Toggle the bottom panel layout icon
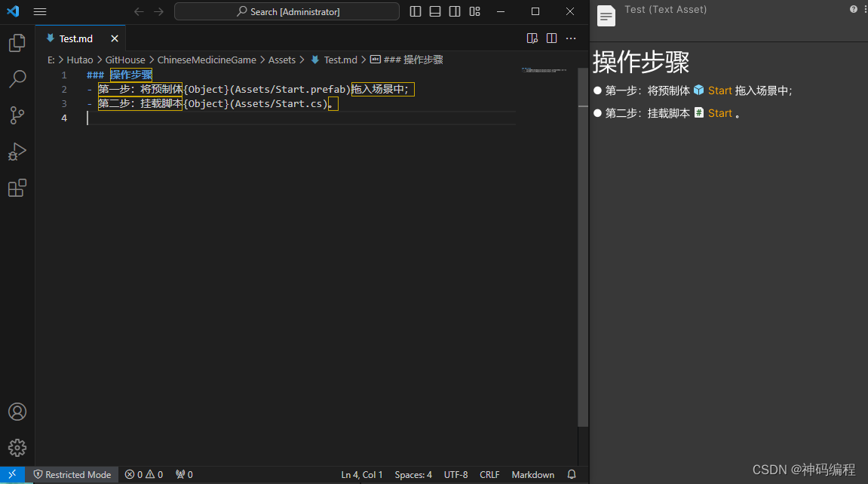Screen dimensions: 868x484 (x=435, y=11)
